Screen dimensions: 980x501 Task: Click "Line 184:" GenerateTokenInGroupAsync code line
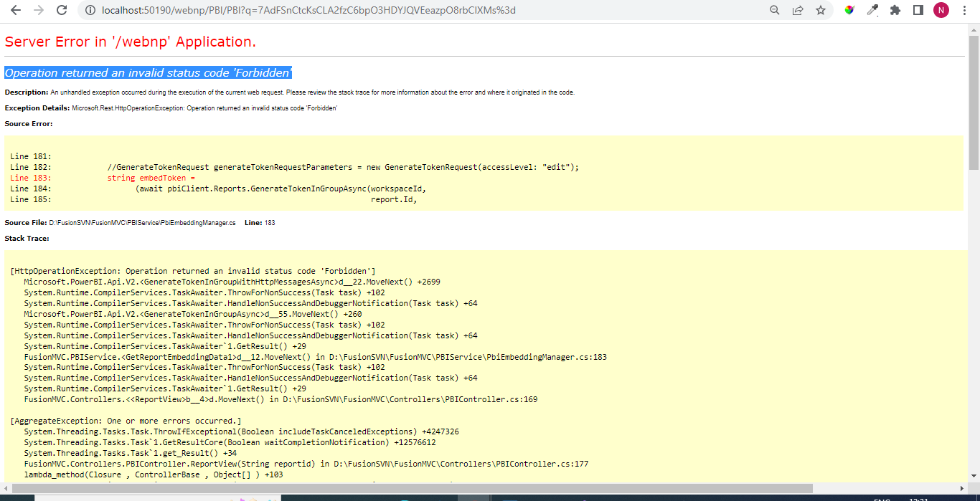[x=218, y=189]
